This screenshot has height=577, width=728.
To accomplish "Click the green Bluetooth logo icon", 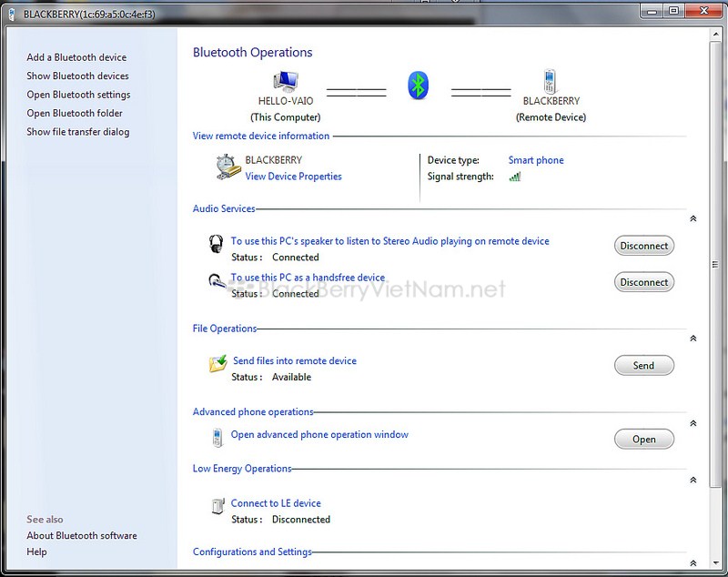I will click(x=418, y=86).
